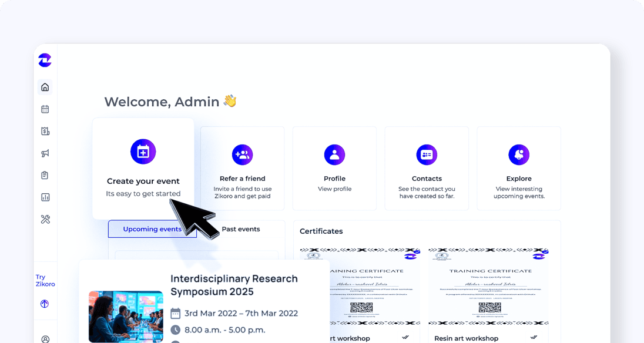Open the user account icon in sidebar
This screenshot has height=343, width=644.
tap(45, 339)
